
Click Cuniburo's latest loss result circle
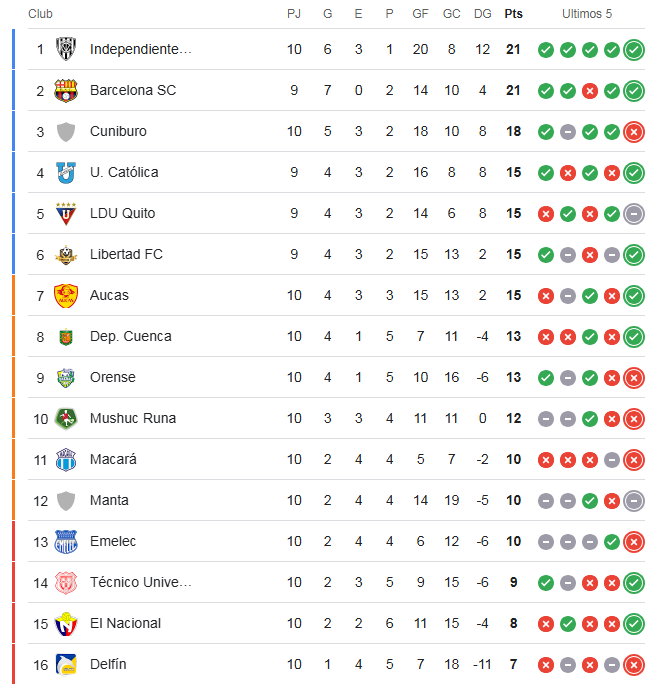(x=633, y=132)
